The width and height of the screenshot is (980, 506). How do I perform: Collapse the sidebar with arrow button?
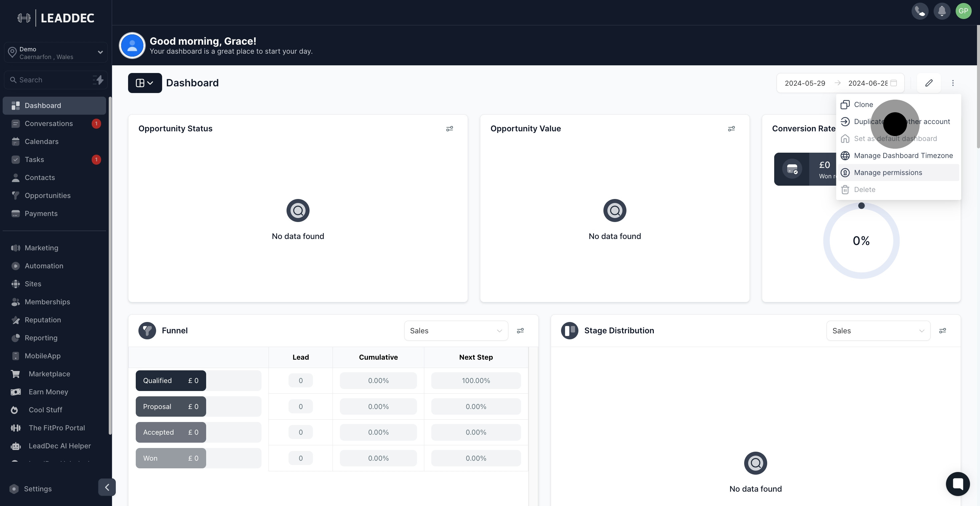[107, 487]
